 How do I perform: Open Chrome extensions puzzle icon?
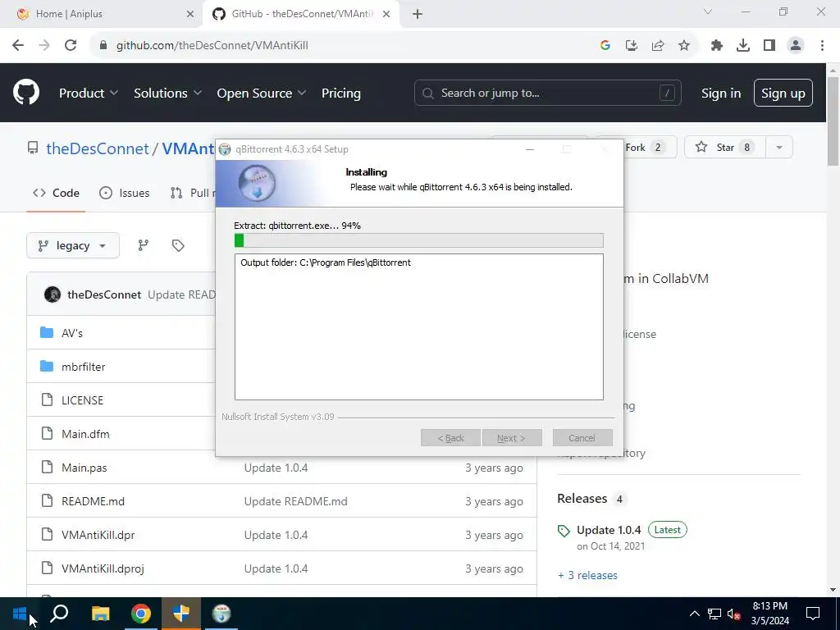pyautogui.click(x=717, y=46)
